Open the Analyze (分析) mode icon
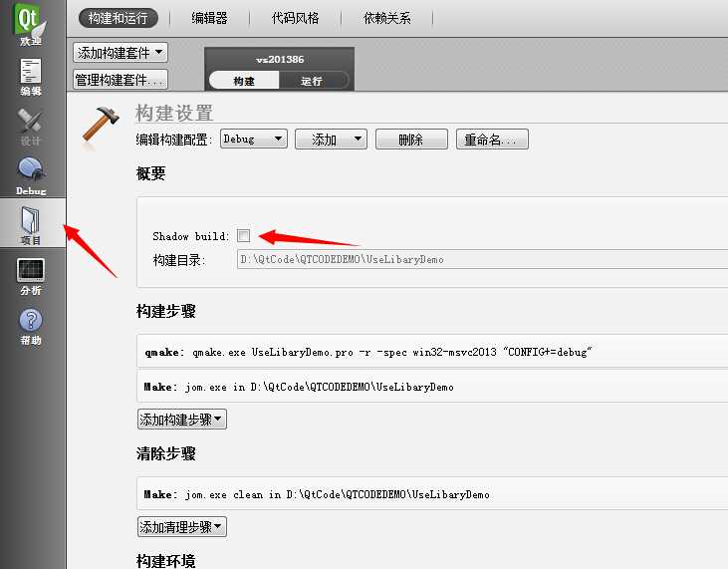Image resolution: width=728 pixels, height=569 pixels. (x=31, y=276)
